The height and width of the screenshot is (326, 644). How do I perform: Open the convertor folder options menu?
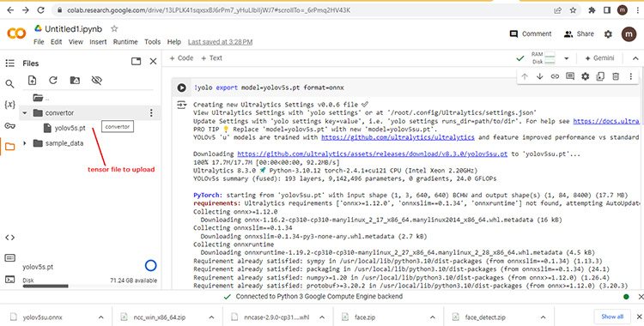pos(151,112)
